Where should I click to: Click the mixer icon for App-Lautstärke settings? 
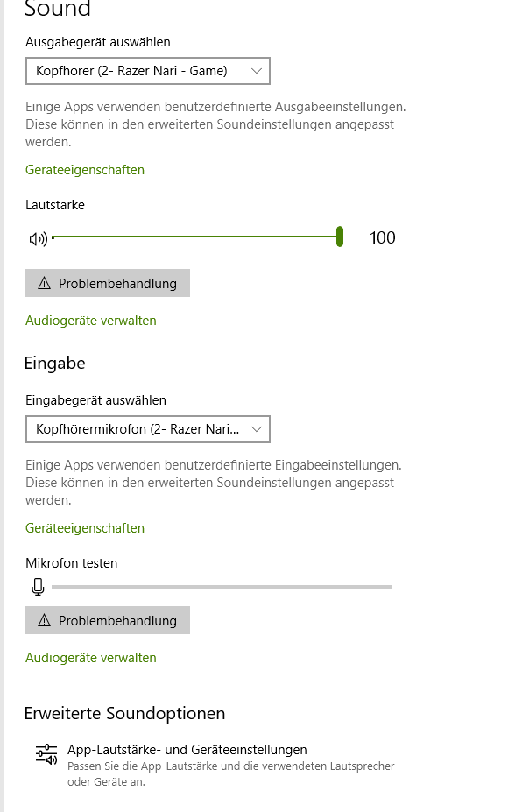(x=46, y=754)
